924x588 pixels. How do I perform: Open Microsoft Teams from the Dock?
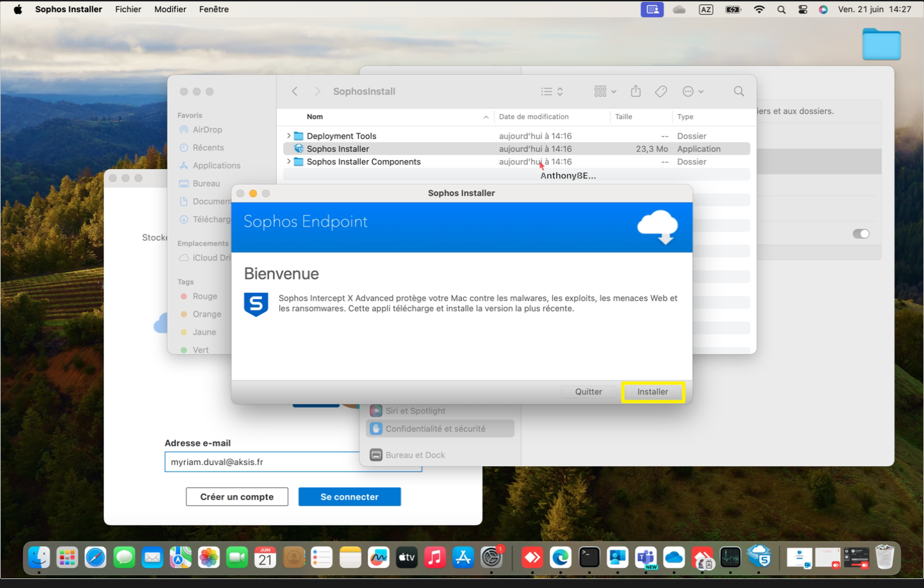645,557
